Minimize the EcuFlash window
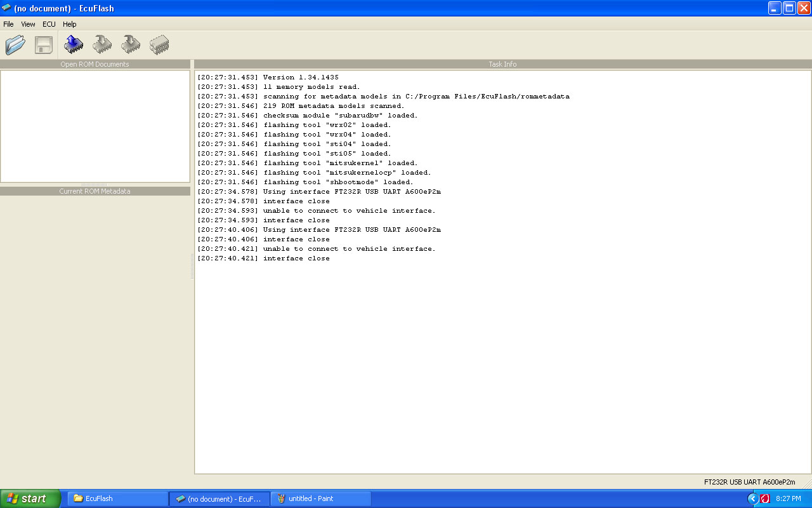Image resolution: width=812 pixels, height=508 pixels. pos(775,8)
